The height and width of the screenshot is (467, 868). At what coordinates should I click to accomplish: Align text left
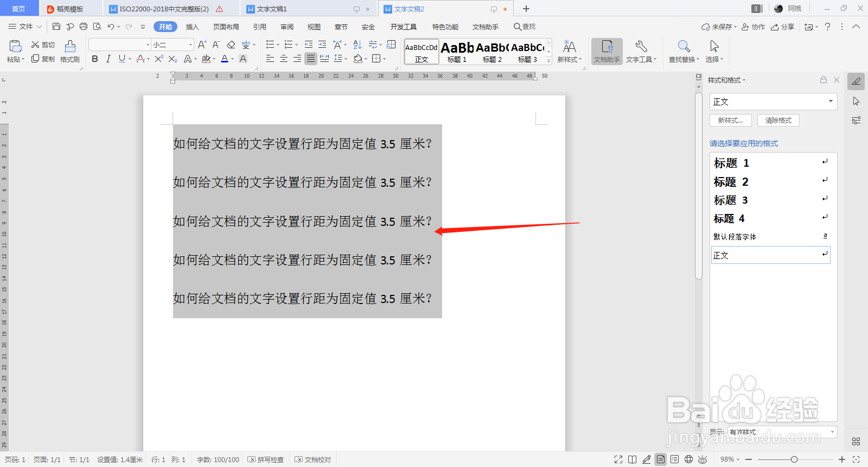coord(270,59)
